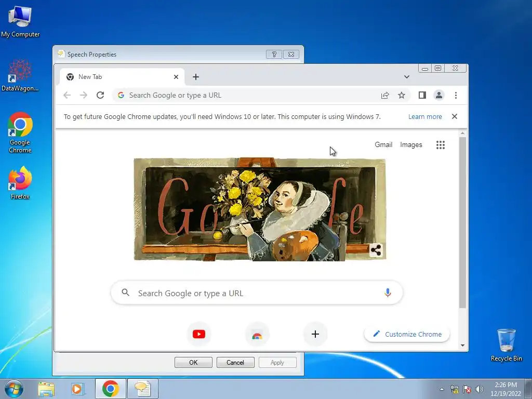Close the New Tab tab
Viewport: 532px width, 399px height.
pyautogui.click(x=176, y=77)
